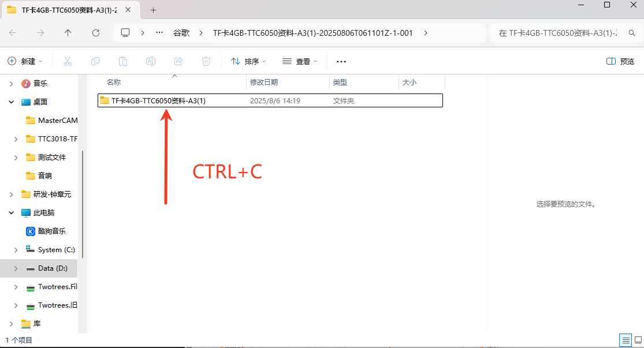Screen dimensions: 644x348
Task: Switch to details list view
Action: (x=625, y=340)
